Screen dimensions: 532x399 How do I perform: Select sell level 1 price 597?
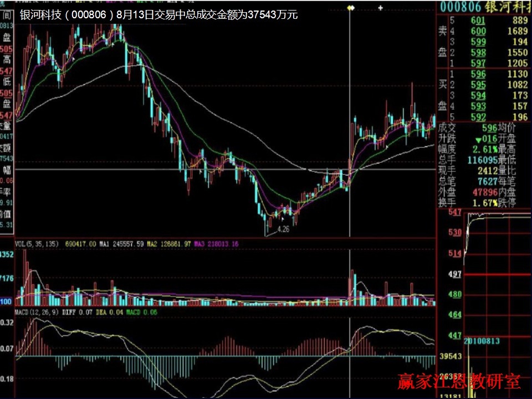pyautogui.click(x=478, y=63)
